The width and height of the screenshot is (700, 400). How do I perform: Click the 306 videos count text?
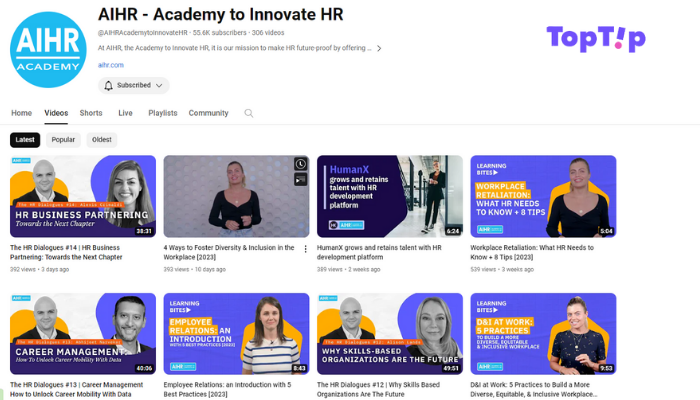click(x=268, y=33)
